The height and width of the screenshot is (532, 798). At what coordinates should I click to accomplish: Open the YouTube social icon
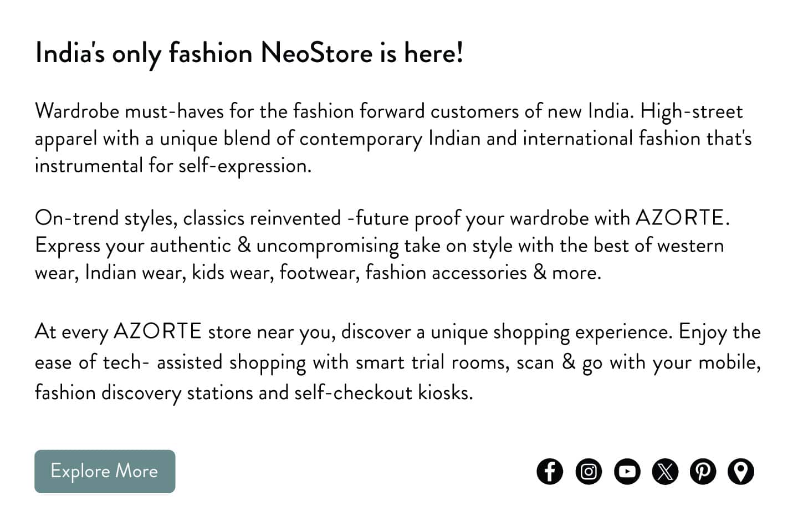[x=627, y=472]
